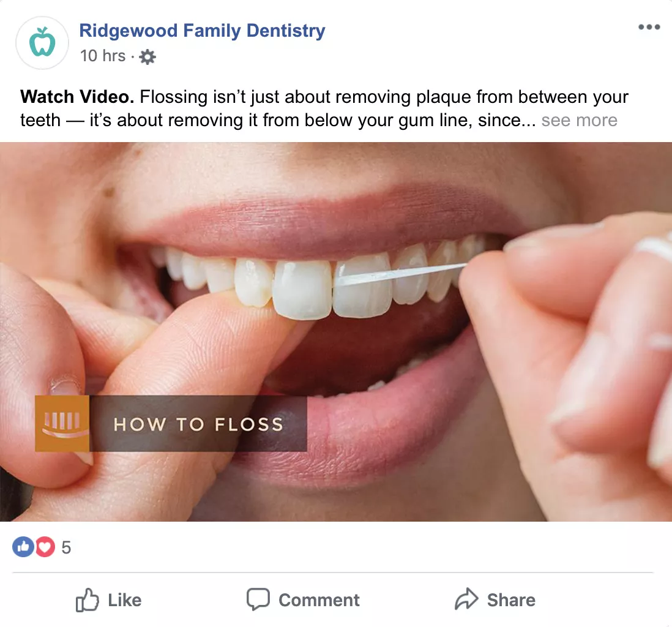Click the orange teeth logo on the video overlay

(61, 424)
